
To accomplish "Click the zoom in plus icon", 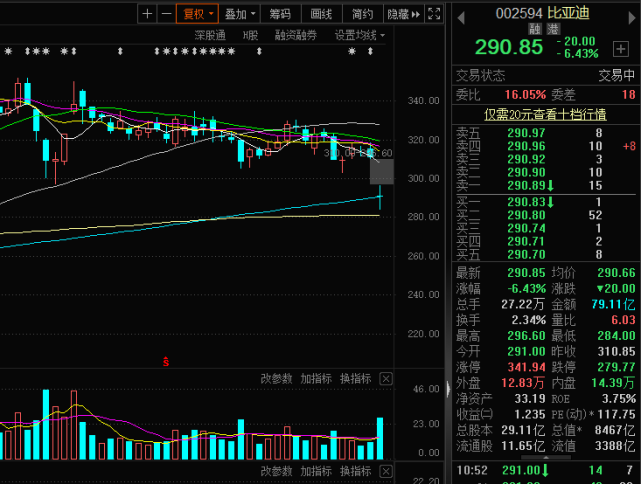I will (x=147, y=14).
